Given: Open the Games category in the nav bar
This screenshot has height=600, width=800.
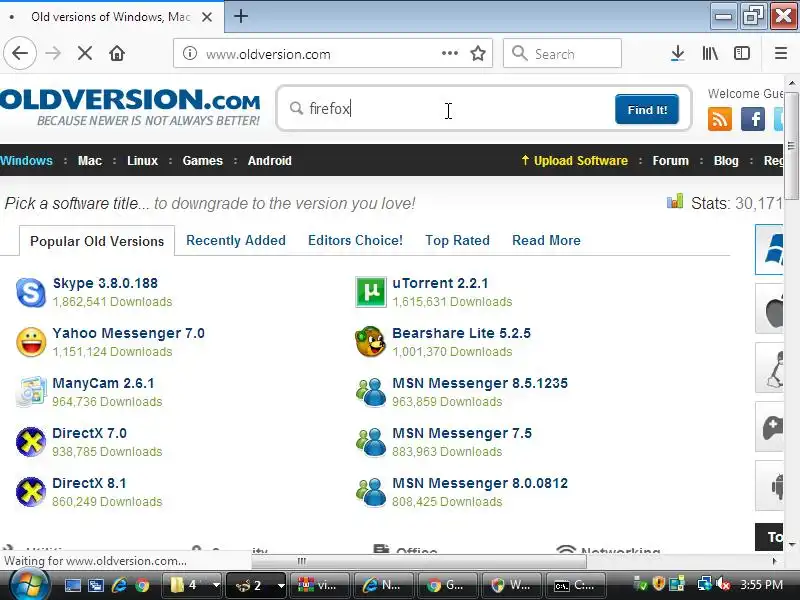Looking at the screenshot, I should pos(203,161).
